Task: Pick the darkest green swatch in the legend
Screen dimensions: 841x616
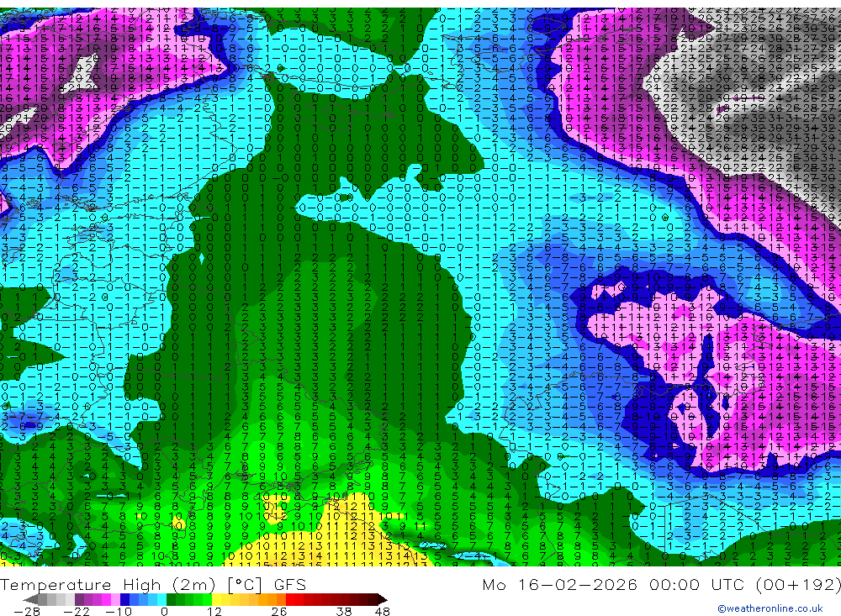Action: coord(171,599)
